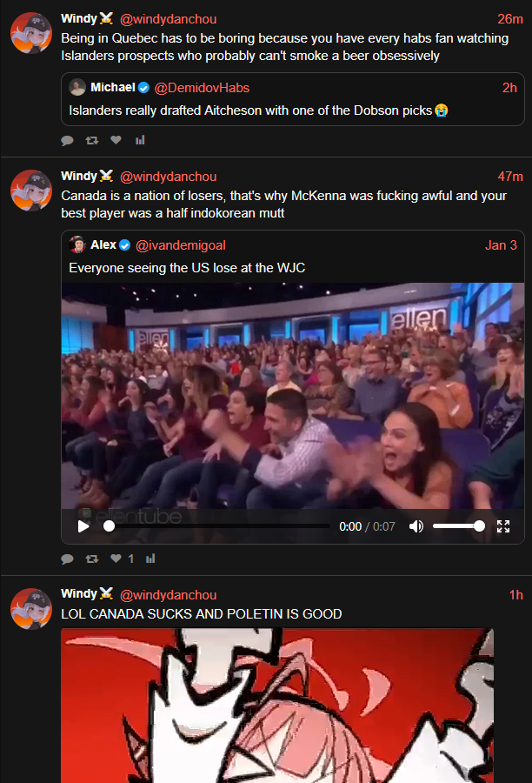Open the 47m tweet timestamp
Image resolution: width=532 pixels, height=783 pixels.
pos(510,177)
